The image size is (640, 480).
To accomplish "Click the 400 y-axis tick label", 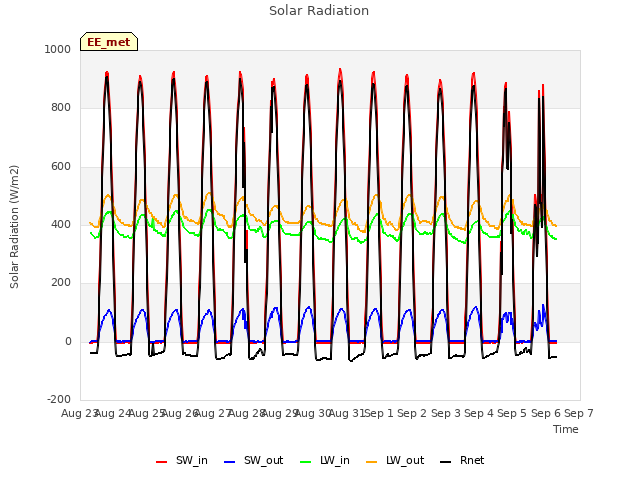I will (61, 224).
